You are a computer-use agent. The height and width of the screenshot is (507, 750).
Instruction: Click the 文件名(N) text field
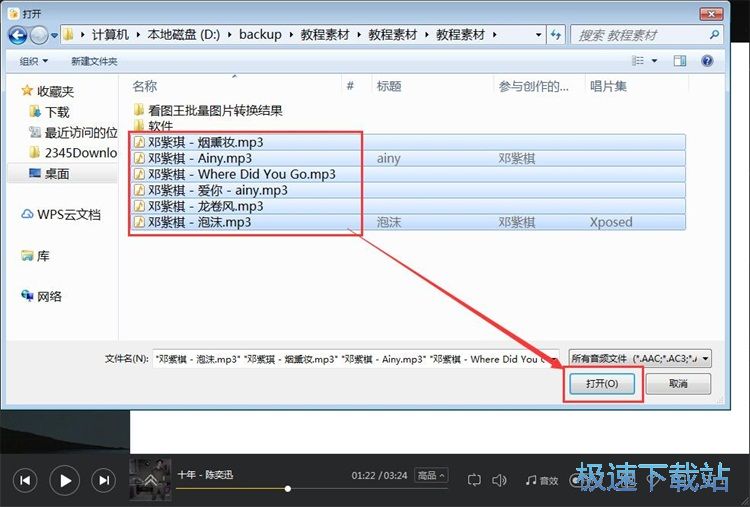[355, 359]
